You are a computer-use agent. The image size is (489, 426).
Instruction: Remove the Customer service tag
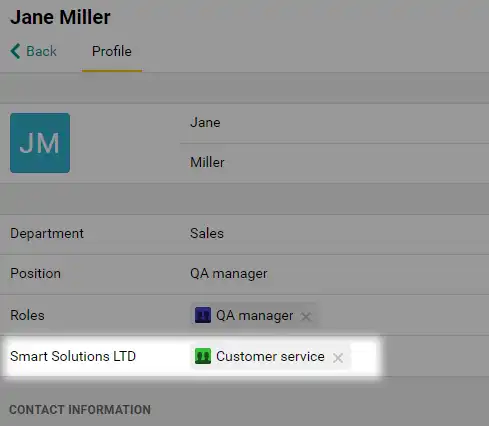click(338, 358)
